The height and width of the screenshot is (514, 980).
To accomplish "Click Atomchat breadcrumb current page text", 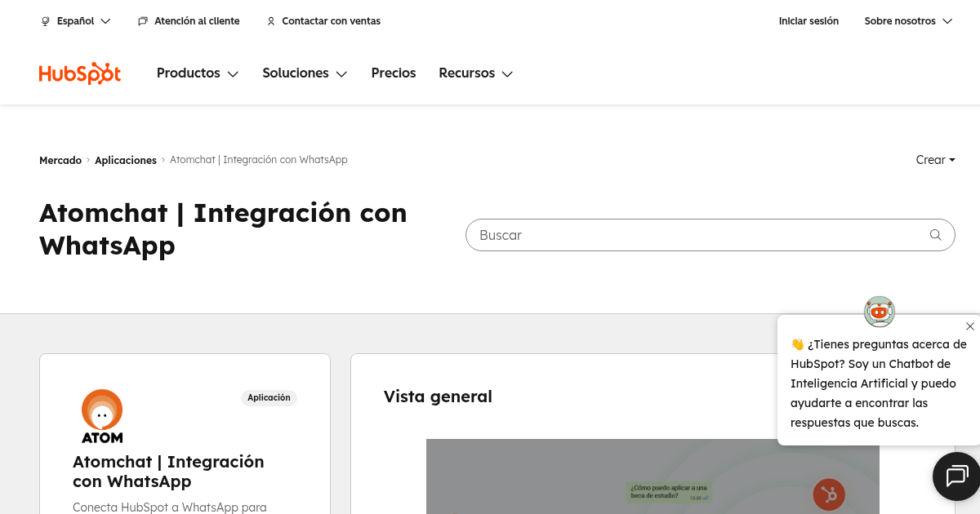I will (x=259, y=160).
